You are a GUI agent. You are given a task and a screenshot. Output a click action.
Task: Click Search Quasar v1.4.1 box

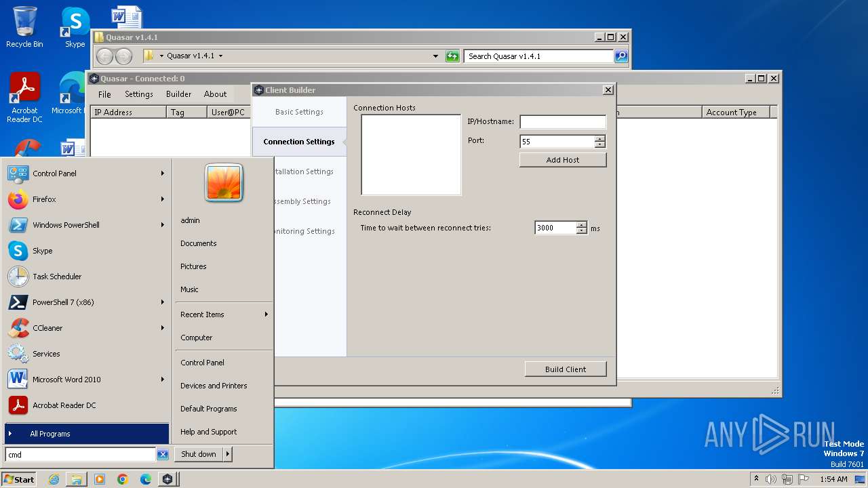coord(539,56)
